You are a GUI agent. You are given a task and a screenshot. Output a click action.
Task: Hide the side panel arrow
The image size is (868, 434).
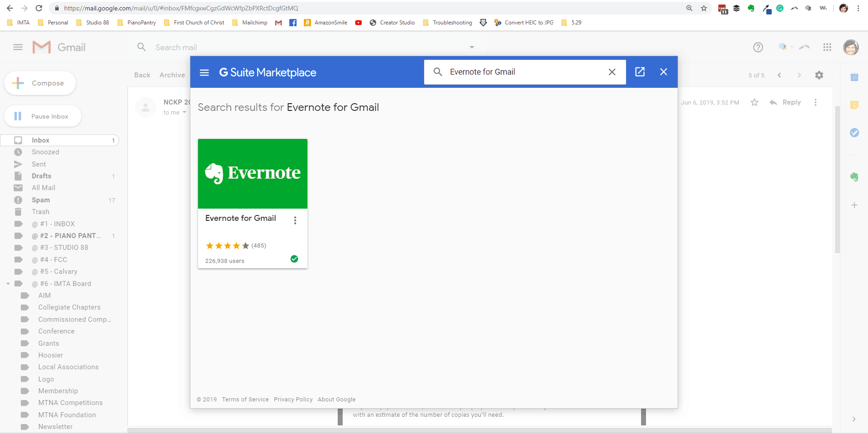tap(854, 419)
